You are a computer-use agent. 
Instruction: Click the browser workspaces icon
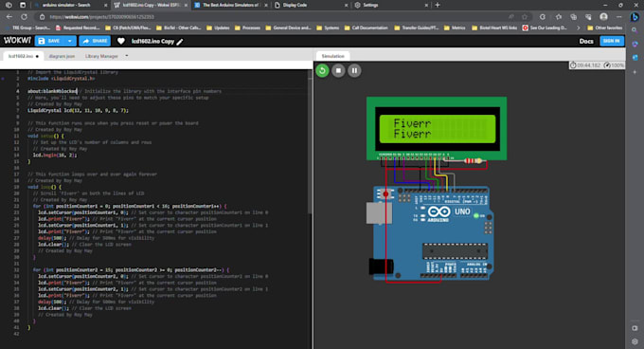pyautogui.click(x=9, y=5)
